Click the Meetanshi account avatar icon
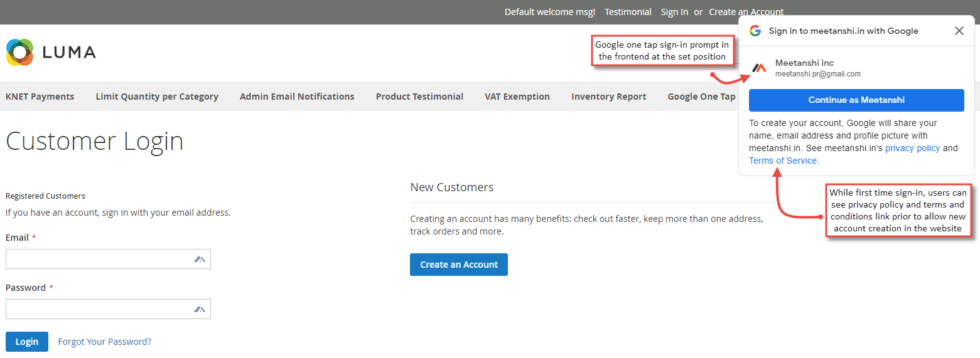 pyautogui.click(x=760, y=68)
